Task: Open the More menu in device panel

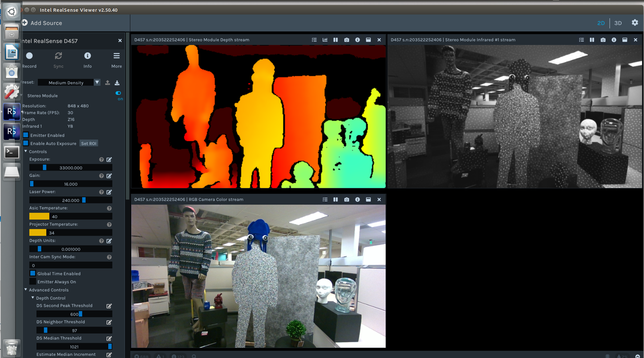Action: coord(116,59)
